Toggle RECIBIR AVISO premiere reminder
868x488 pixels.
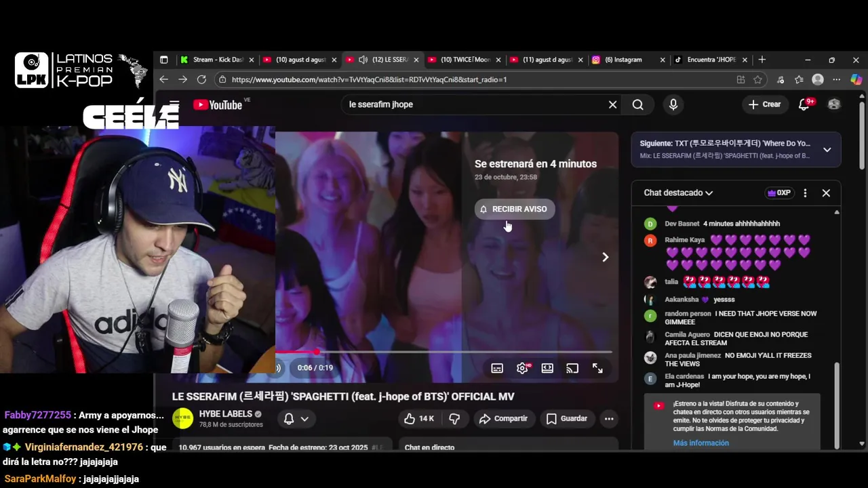[x=515, y=209]
